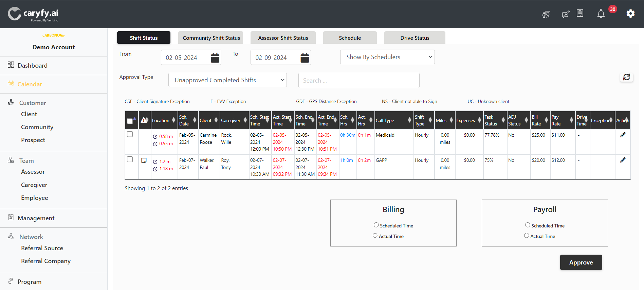Screen dimensions: 644x290
Task: Open the Employee page link
Action: (x=34, y=198)
